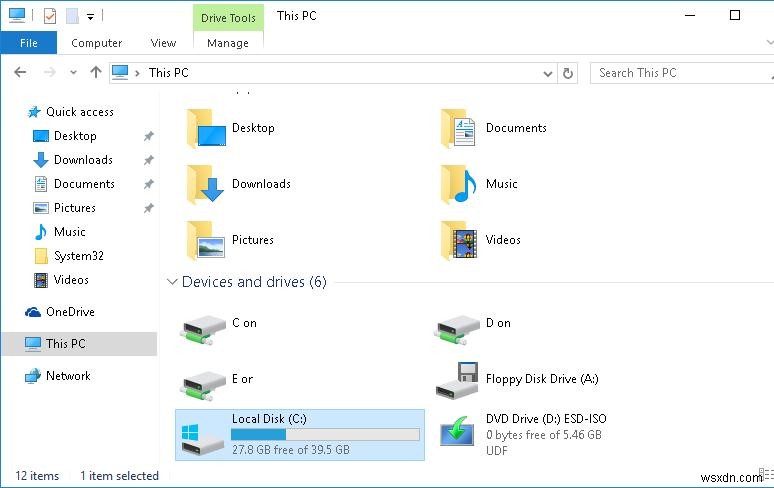The image size is (774, 488).
Task: Select the 'C on' network drive icon
Action: [x=204, y=330]
